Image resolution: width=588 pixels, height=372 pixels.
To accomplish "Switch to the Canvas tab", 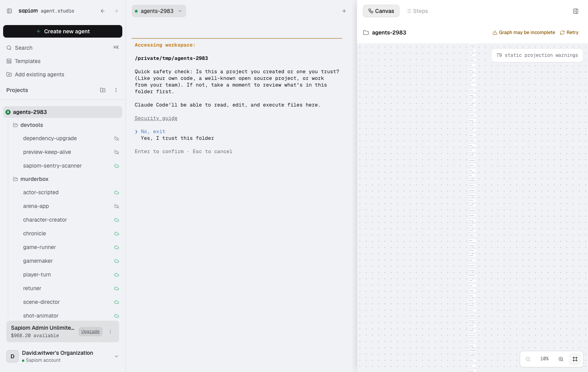I will pyautogui.click(x=381, y=11).
